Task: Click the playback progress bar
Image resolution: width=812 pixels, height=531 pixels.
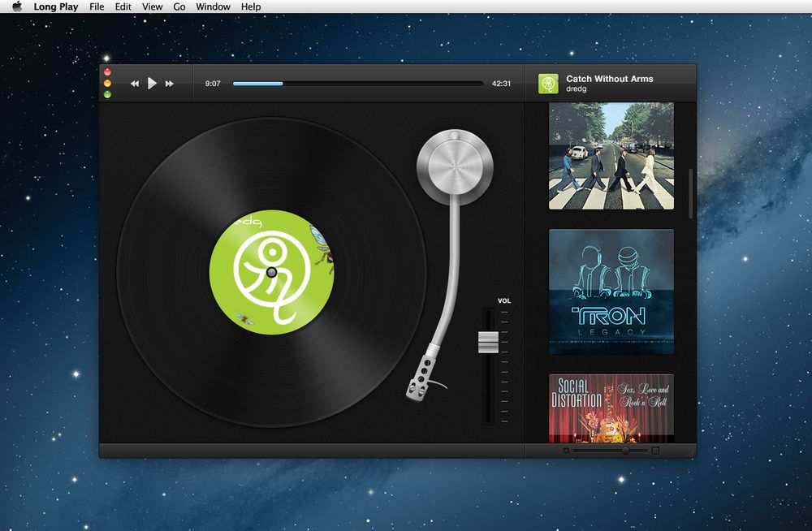Action: point(357,84)
